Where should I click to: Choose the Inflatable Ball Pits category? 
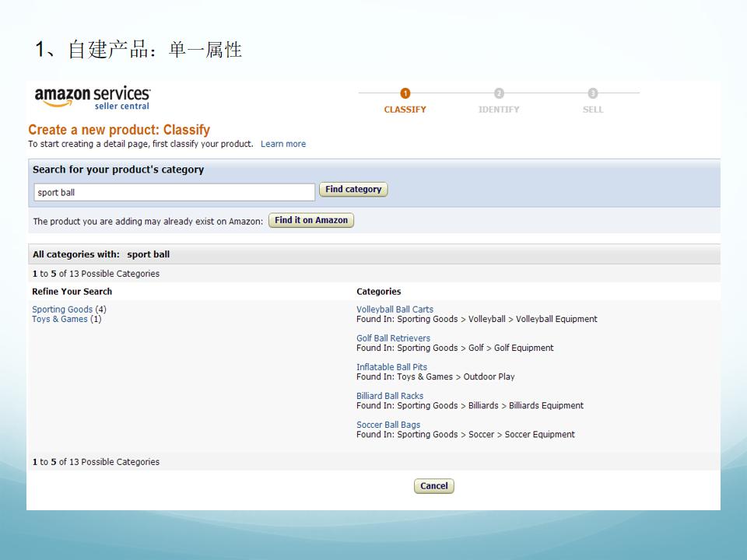391,367
